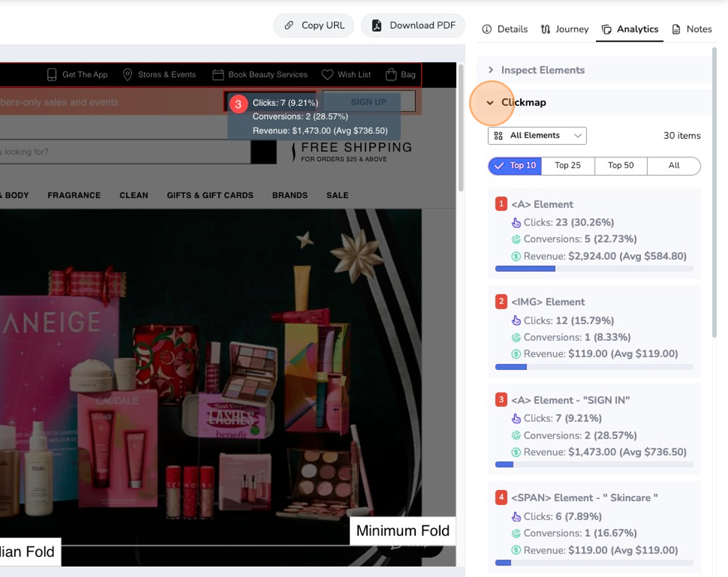728x577 pixels.
Task: Click the Download PDF button
Action: click(413, 25)
